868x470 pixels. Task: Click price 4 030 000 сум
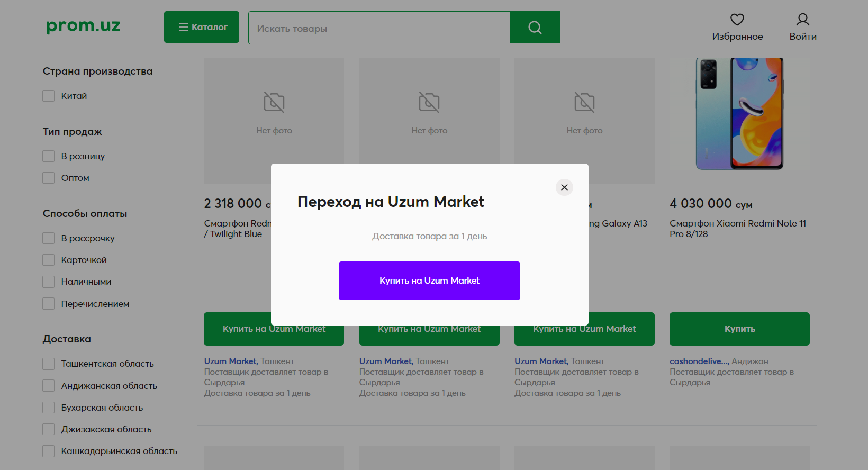[711, 204]
